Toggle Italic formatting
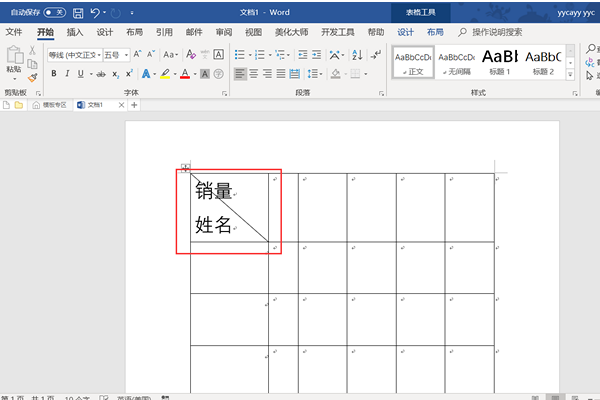The height and width of the screenshot is (400, 600). pos(67,73)
